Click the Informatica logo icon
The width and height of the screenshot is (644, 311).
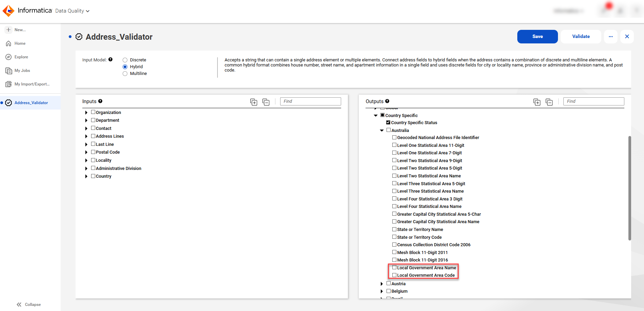(x=8, y=11)
